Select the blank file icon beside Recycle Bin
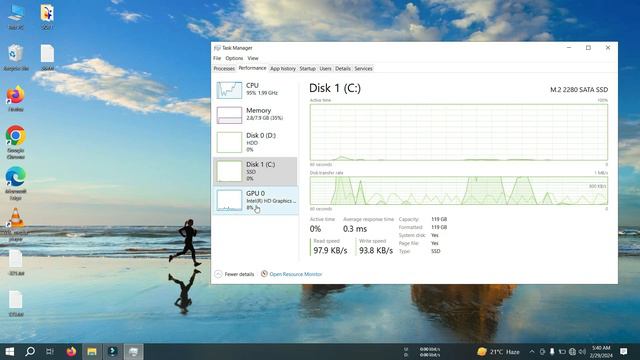The height and width of the screenshot is (360, 640). point(47,57)
